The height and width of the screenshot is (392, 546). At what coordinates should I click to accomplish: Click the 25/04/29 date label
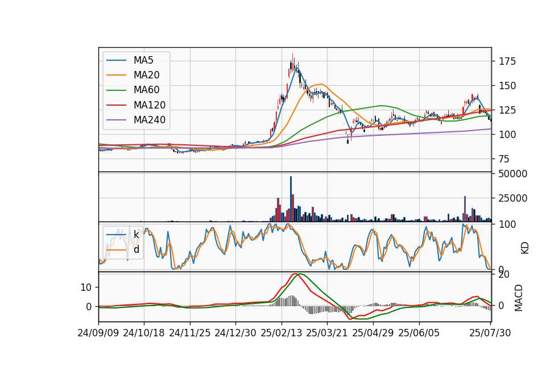click(373, 333)
